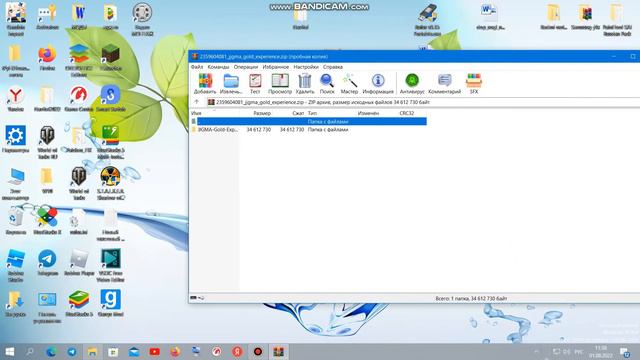Go up one folder level arrow
The image size is (640, 360).
click(196, 102)
